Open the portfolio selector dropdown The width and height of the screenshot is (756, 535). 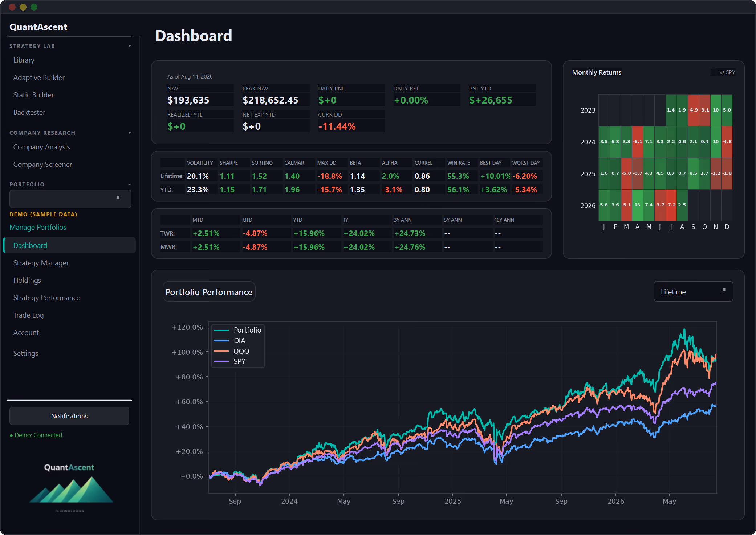pos(70,198)
